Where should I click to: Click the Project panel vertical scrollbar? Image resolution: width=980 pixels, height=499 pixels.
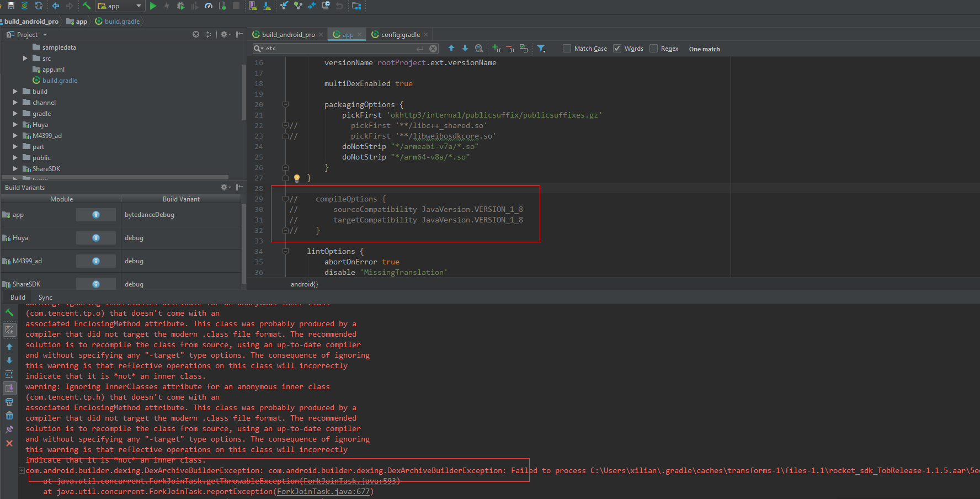click(x=243, y=92)
